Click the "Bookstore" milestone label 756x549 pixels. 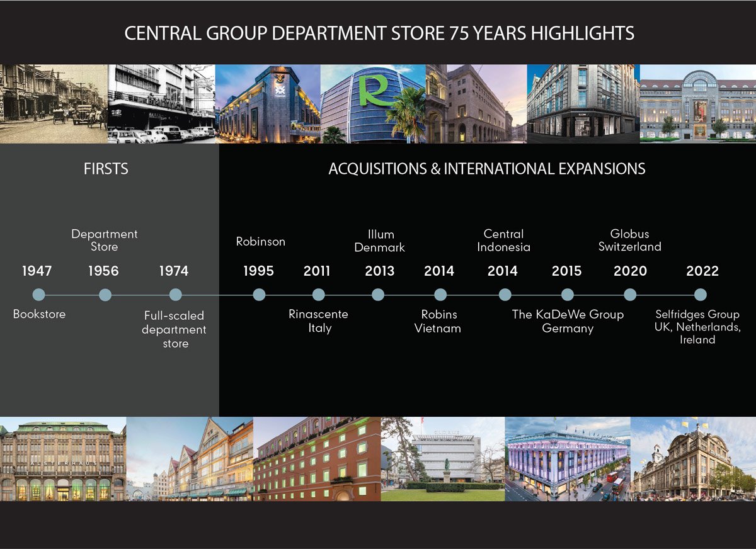(x=39, y=314)
